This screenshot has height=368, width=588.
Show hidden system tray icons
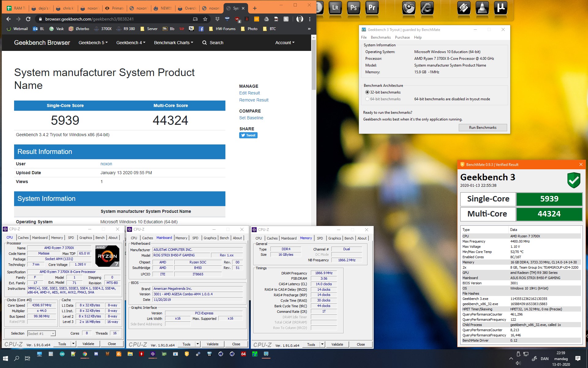tap(511, 358)
